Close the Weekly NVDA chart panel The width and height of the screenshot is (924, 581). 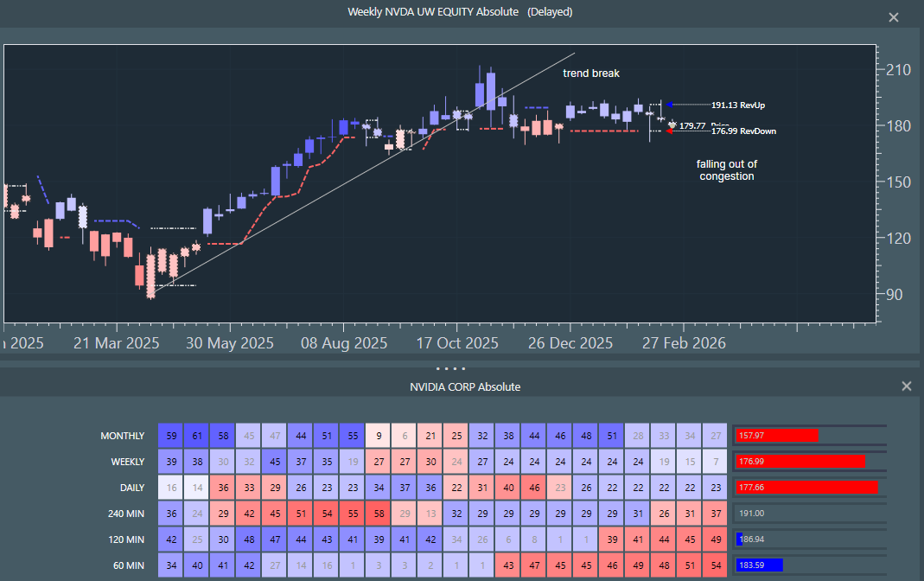click(x=894, y=17)
